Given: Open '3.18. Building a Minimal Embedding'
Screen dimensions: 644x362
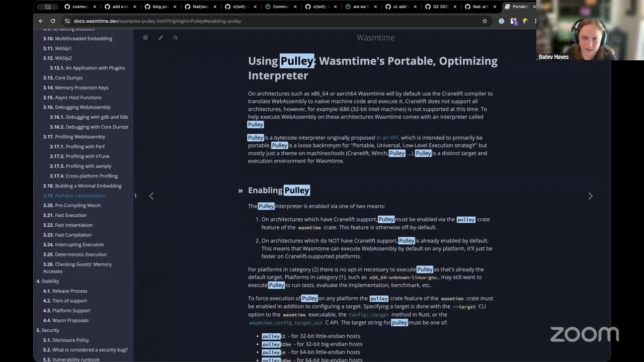Looking at the screenshot, I should [82, 186].
